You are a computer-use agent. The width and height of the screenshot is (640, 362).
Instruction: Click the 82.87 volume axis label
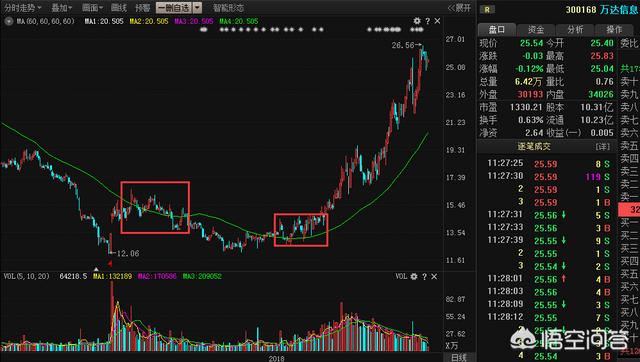click(455, 299)
